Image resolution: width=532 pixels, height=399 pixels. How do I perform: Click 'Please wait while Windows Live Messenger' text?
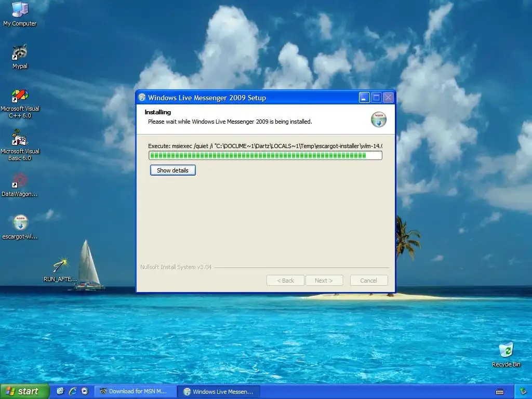point(230,122)
